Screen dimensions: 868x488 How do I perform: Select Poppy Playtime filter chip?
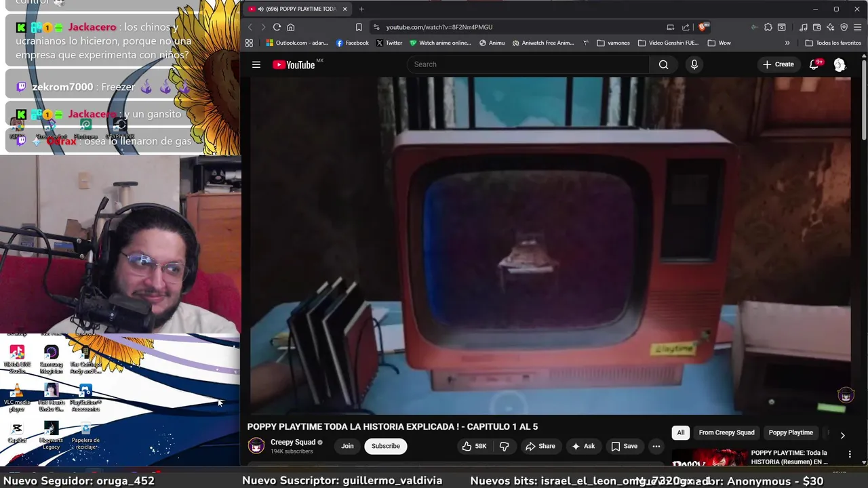(791, 432)
